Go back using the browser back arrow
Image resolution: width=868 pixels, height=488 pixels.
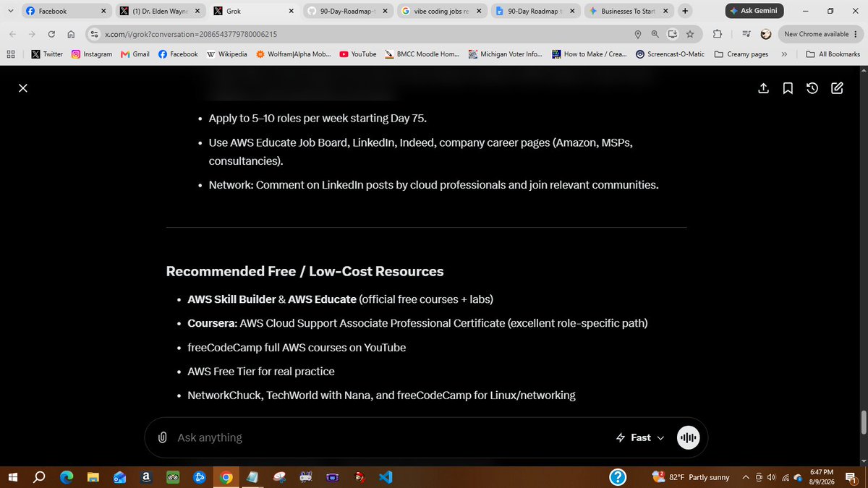(12, 34)
